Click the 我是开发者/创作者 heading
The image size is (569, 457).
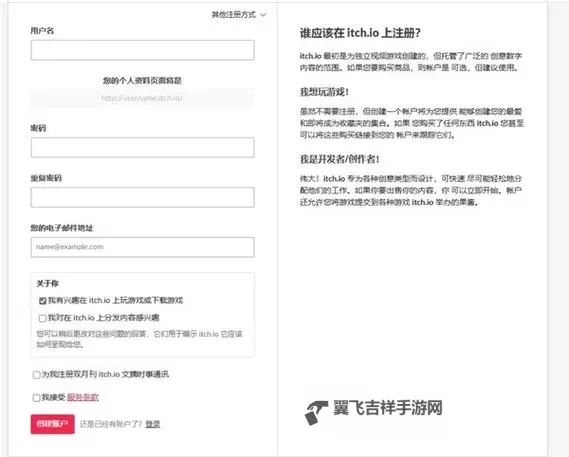(340, 159)
